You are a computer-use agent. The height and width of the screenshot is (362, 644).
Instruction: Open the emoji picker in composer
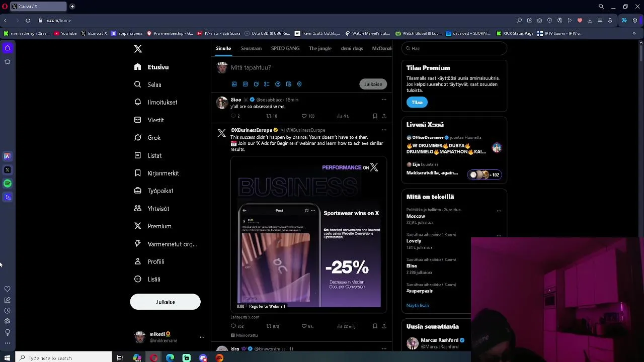(278, 84)
